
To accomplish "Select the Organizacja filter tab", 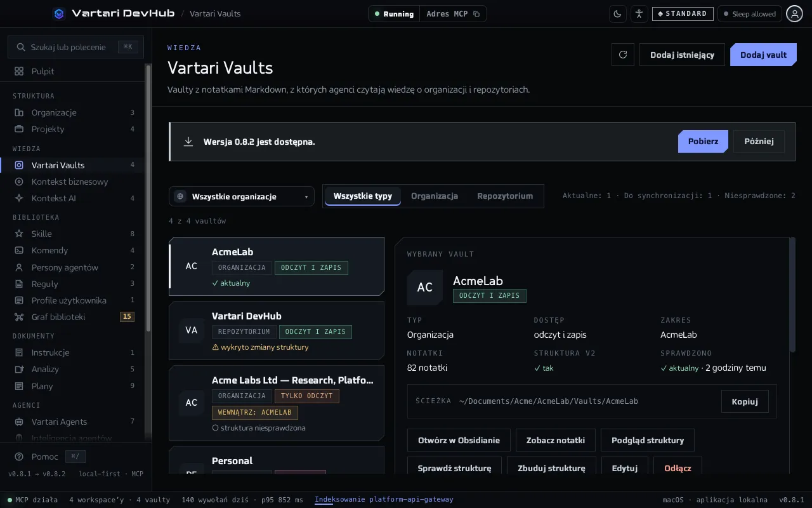I will pos(435,196).
